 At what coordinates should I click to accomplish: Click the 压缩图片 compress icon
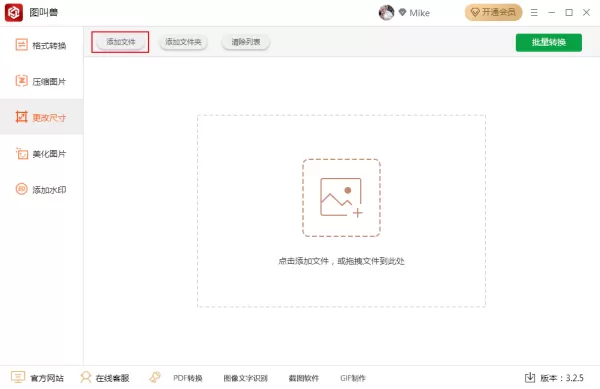coord(21,81)
